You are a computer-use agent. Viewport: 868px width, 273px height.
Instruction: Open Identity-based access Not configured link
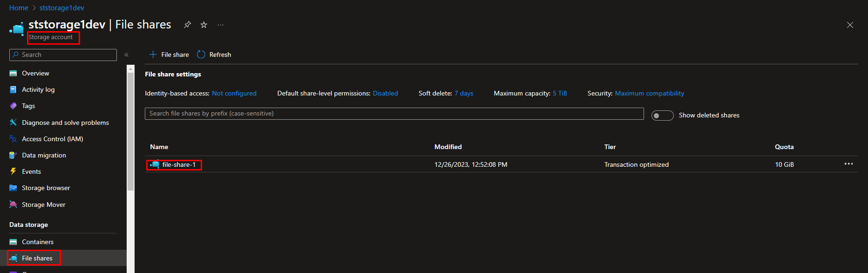234,93
